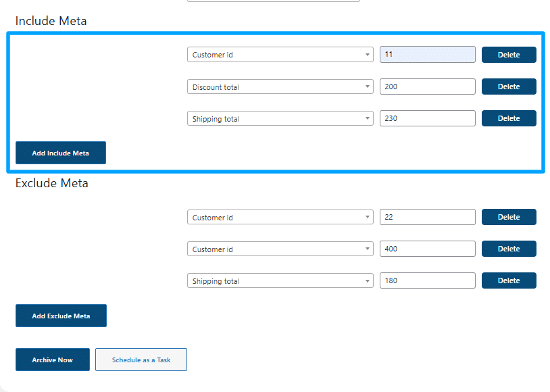This screenshot has width=550, height=392.
Task: Focus the input field containing 400
Action: click(427, 249)
